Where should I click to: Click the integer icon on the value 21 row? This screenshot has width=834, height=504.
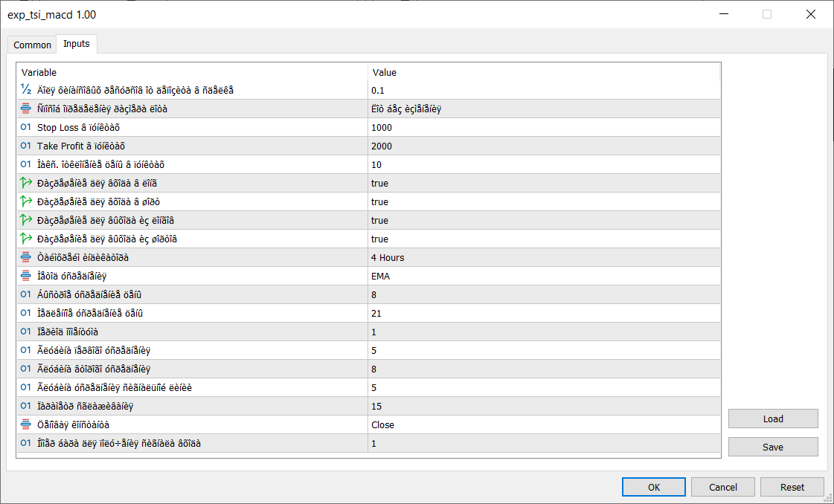point(26,313)
